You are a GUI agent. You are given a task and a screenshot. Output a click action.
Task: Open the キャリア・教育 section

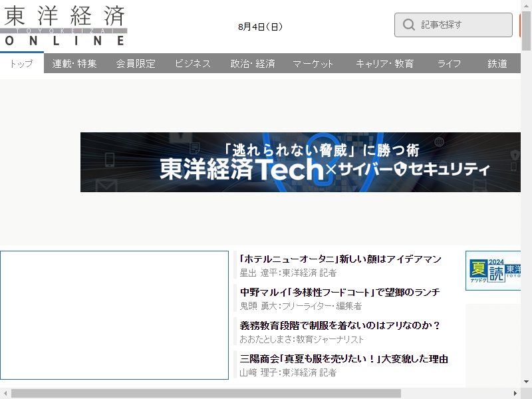pos(384,63)
